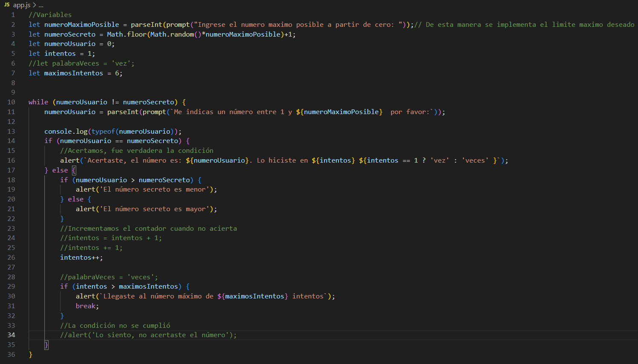
Task: Select line number 32 in the gutter
Action: pos(11,316)
